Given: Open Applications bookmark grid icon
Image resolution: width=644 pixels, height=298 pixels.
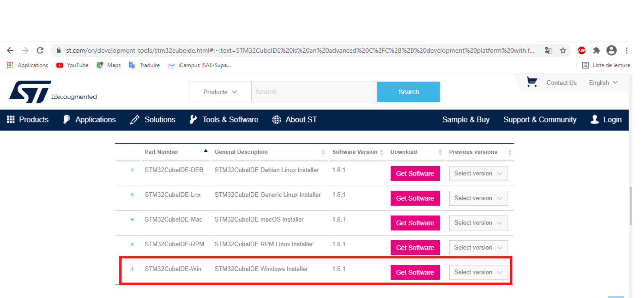Looking at the screenshot, I should 10,65.
